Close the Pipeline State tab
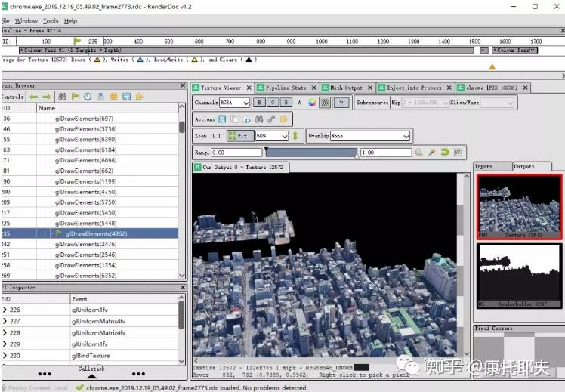This screenshot has height=392, width=565. [x=313, y=88]
